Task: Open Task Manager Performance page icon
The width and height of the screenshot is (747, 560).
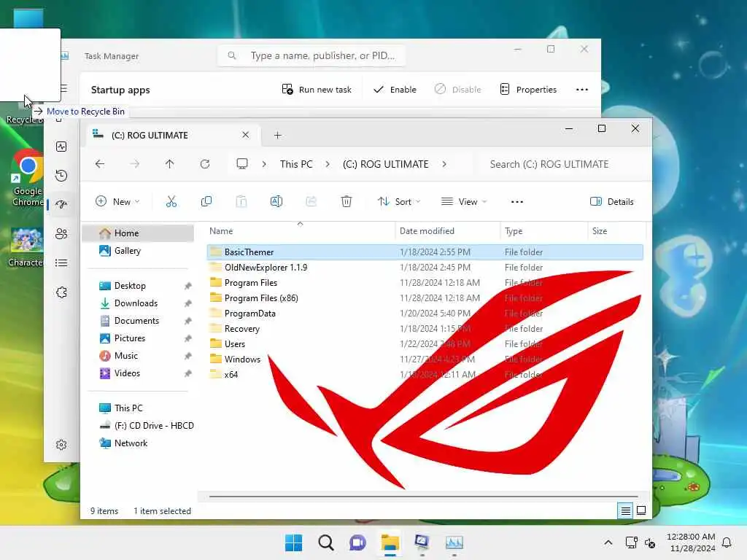Action: [61, 147]
